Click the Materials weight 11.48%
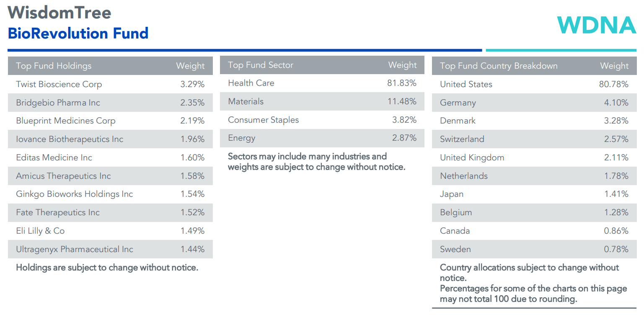 point(402,101)
